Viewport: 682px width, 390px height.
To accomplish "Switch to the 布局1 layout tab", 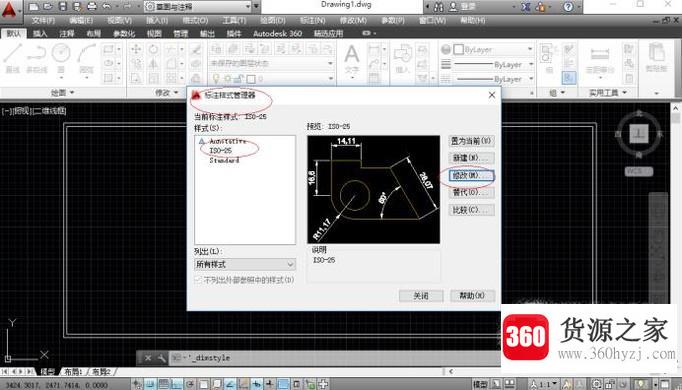I will (x=73, y=372).
